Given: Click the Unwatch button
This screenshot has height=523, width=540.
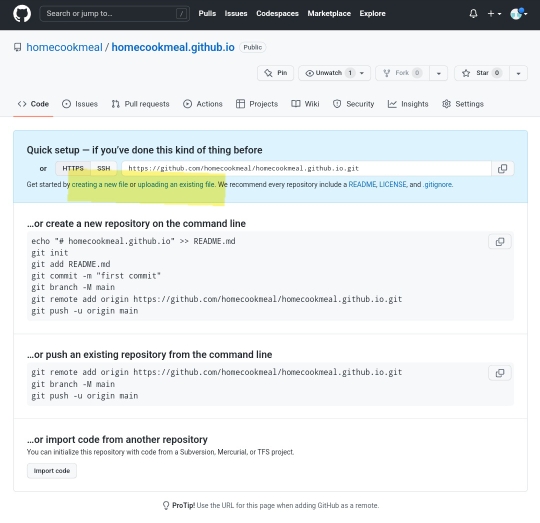Looking at the screenshot, I should (334, 73).
